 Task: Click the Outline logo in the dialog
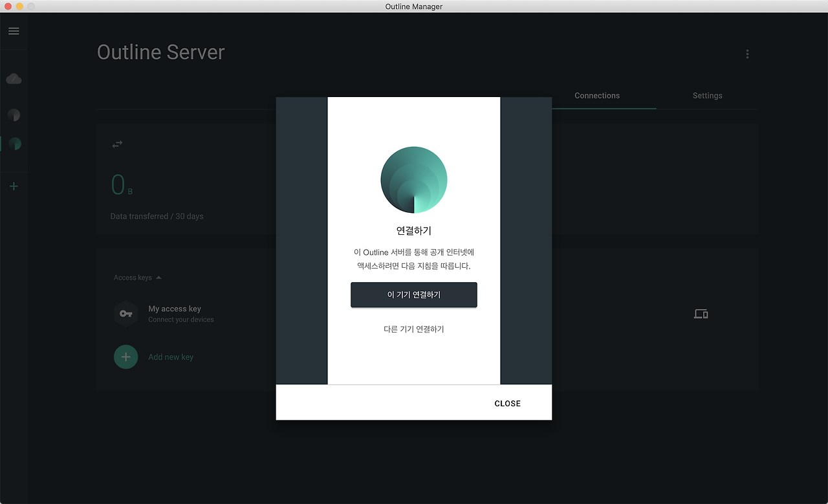pyautogui.click(x=414, y=180)
